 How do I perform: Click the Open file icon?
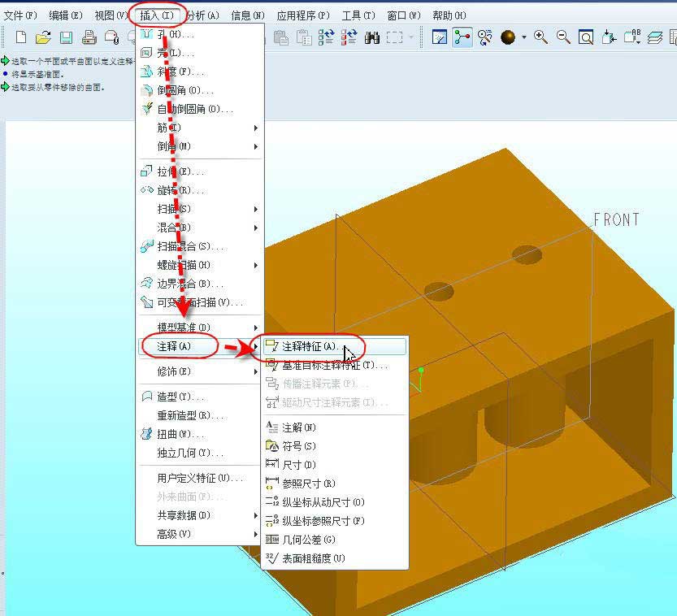42,37
